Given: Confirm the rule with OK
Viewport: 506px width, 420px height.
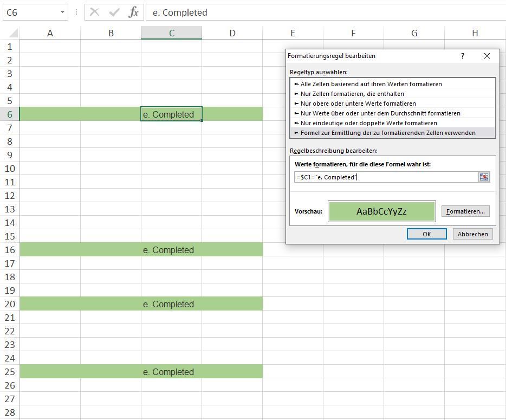Looking at the screenshot, I should [426, 234].
